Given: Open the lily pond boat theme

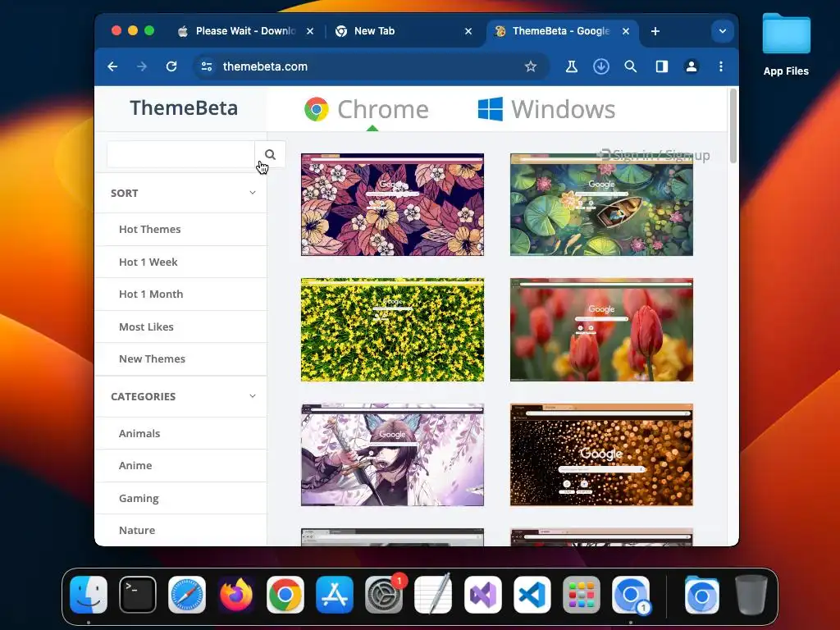Looking at the screenshot, I should 601,204.
